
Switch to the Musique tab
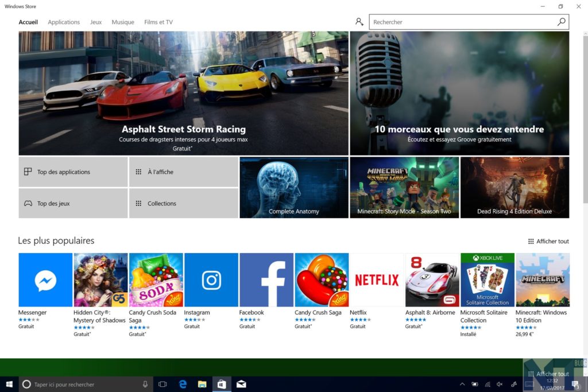pyautogui.click(x=123, y=22)
